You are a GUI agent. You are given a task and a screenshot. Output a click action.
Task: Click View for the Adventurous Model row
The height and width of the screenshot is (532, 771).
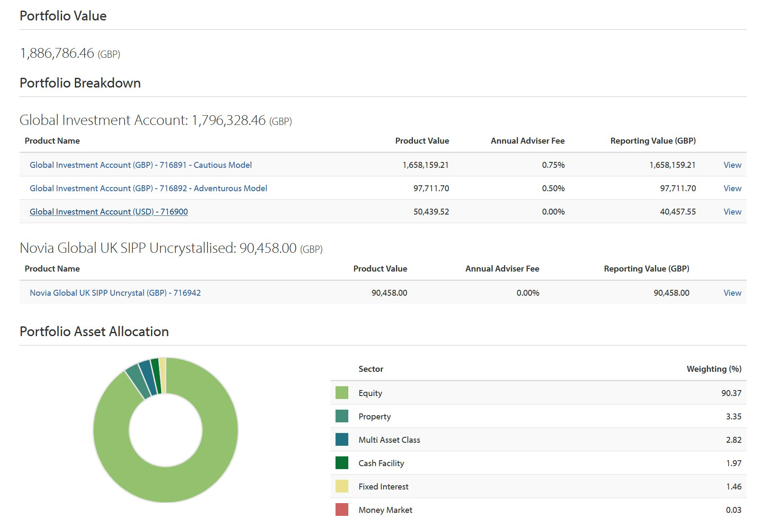click(732, 188)
